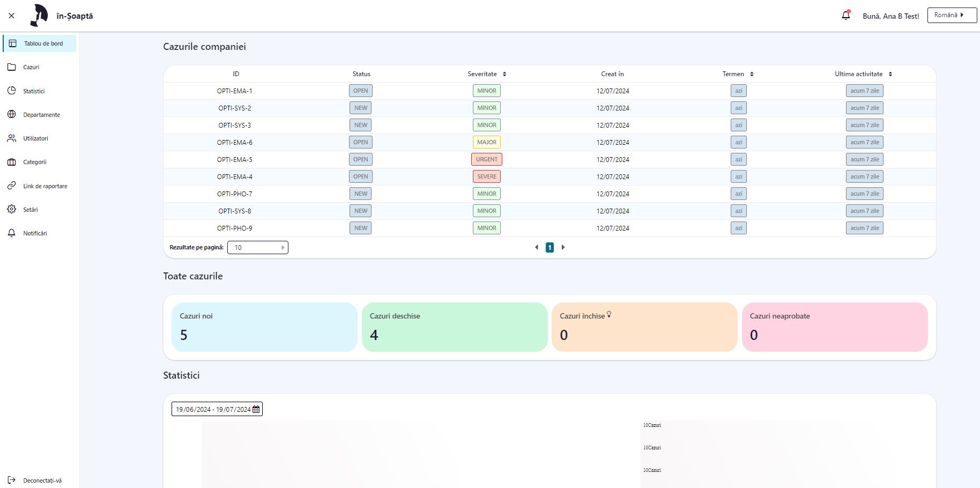Open the Cazuri menu item
Viewport: 980px width, 488px height.
point(31,67)
